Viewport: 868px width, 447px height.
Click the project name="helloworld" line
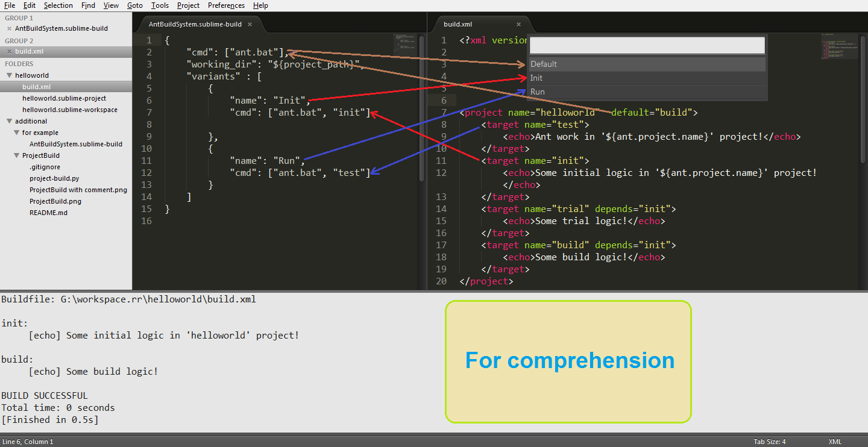point(579,113)
